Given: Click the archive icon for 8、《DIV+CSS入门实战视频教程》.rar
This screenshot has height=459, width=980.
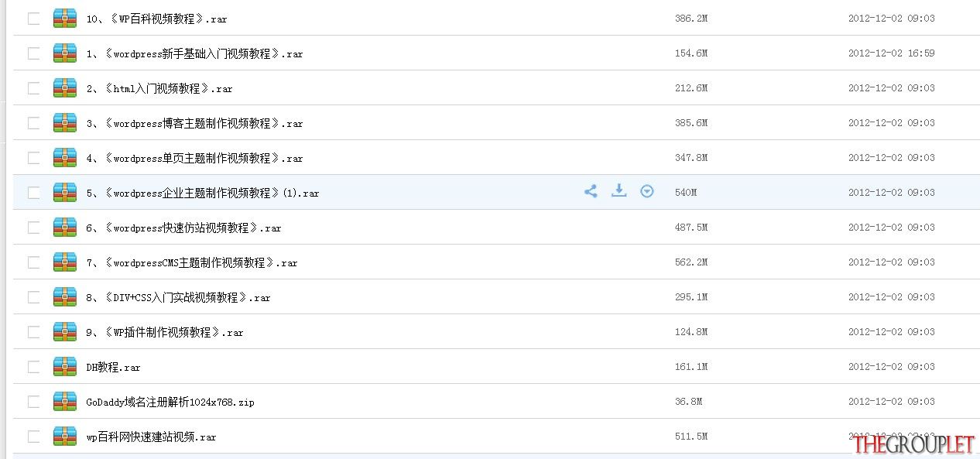Looking at the screenshot, I should 65,297.
